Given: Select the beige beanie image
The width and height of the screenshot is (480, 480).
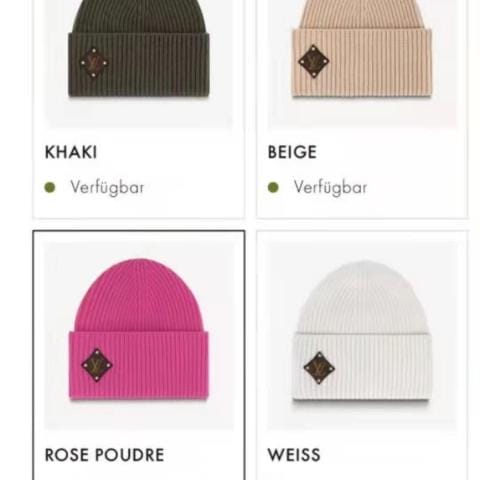Looking at the screenshot, I should click(362, 49).
